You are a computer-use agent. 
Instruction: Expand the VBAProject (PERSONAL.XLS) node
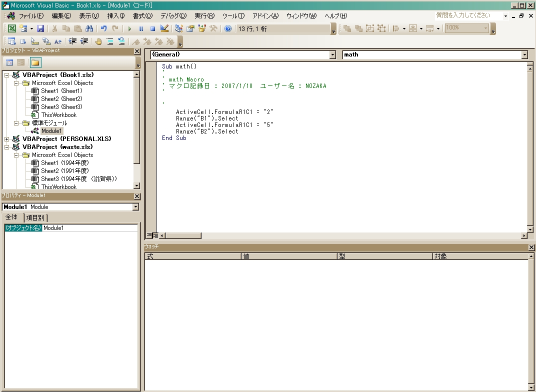(x=7, y=139)
